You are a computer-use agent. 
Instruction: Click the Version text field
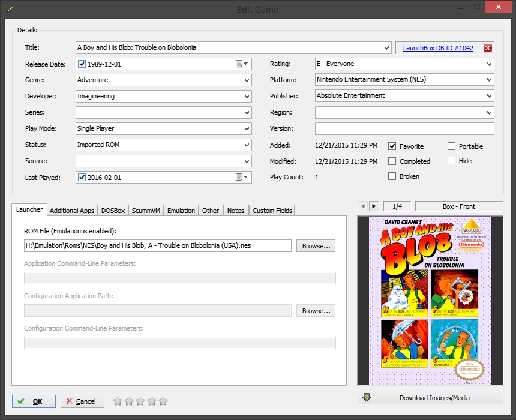coord(404,128)
